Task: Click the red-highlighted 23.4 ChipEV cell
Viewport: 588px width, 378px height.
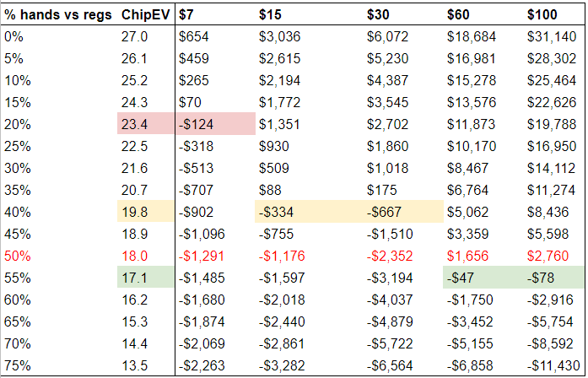Action: (146, 124)
